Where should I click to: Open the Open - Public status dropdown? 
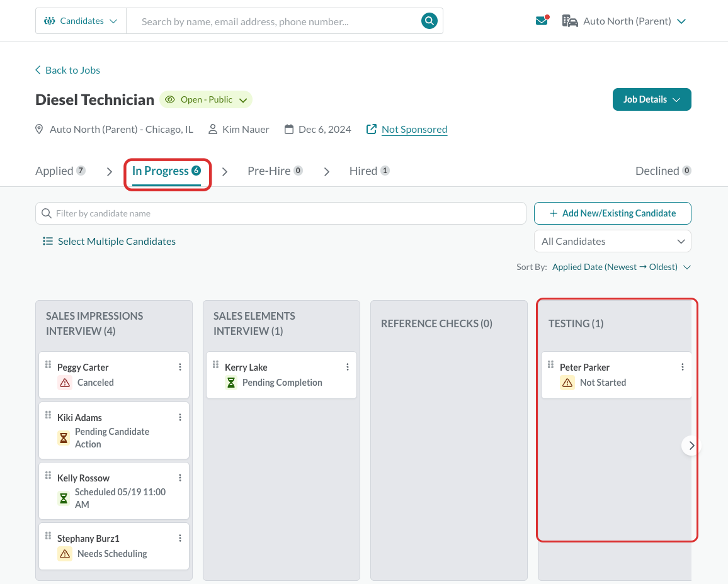206,99
